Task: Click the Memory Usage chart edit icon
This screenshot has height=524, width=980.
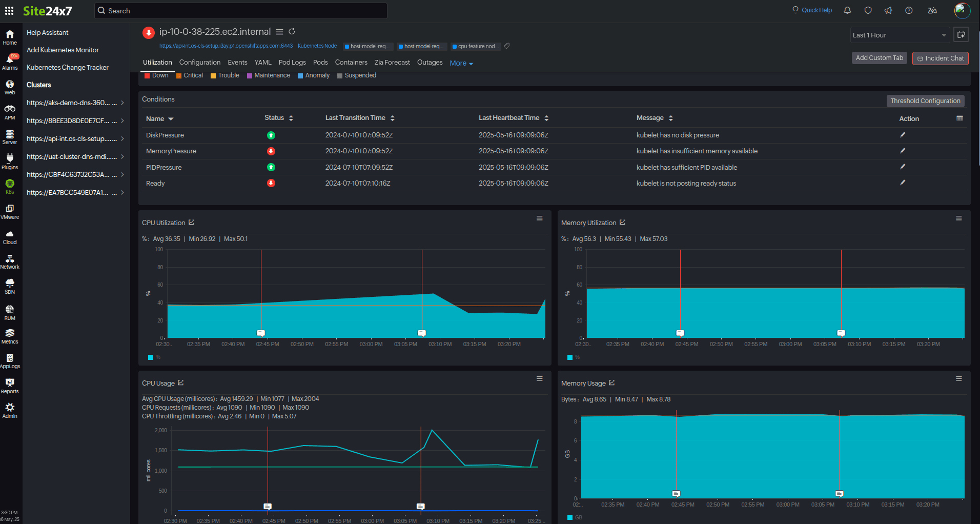Action: coord(611,383)
